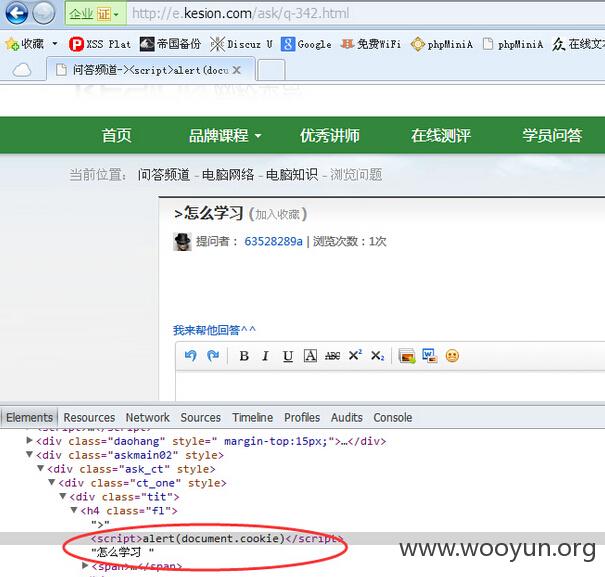Open a new blank tab
This screenshot has width=605, height=577.
coord(271,70)
